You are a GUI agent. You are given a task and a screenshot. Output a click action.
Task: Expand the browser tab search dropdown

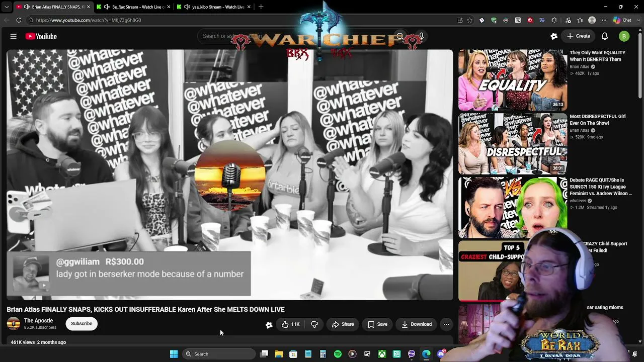(7, 7)
